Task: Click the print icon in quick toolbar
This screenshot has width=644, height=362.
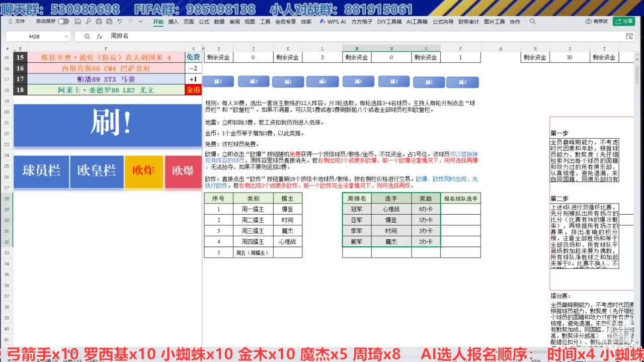Action: point(99,22)
